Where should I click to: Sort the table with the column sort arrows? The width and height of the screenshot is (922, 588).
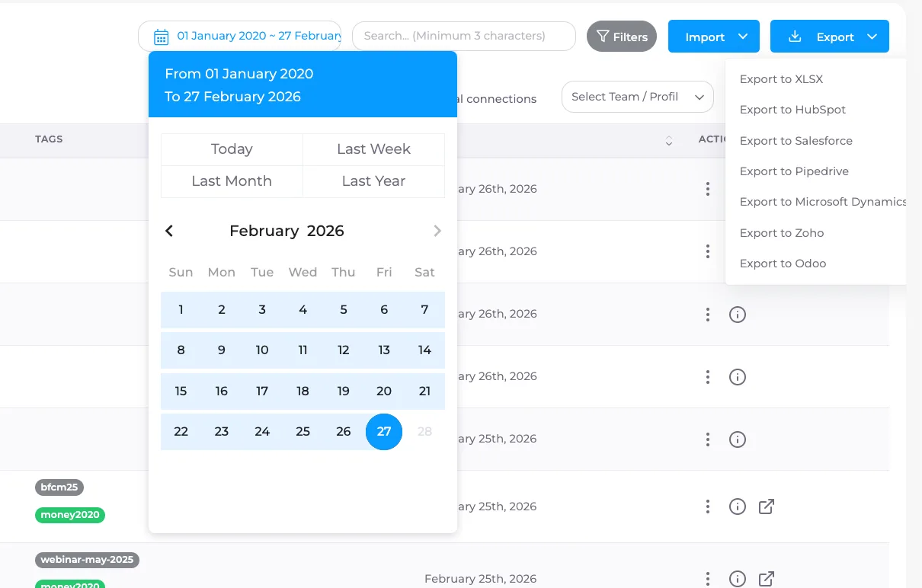tap(668, 141)
